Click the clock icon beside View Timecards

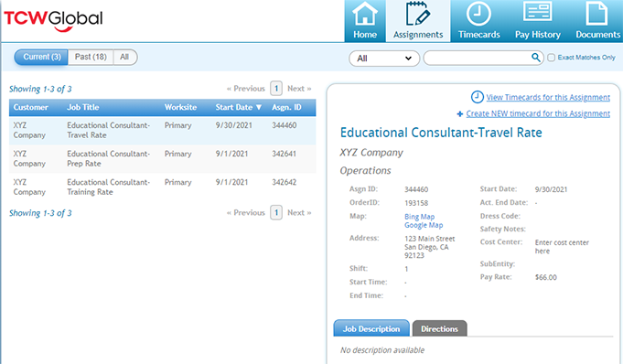point(478,97)
